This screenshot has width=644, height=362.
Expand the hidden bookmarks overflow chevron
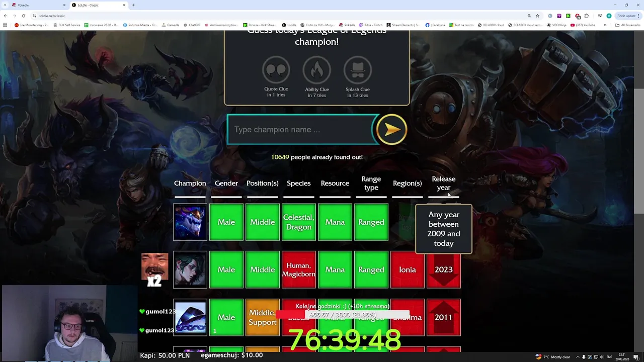[605, 25]
